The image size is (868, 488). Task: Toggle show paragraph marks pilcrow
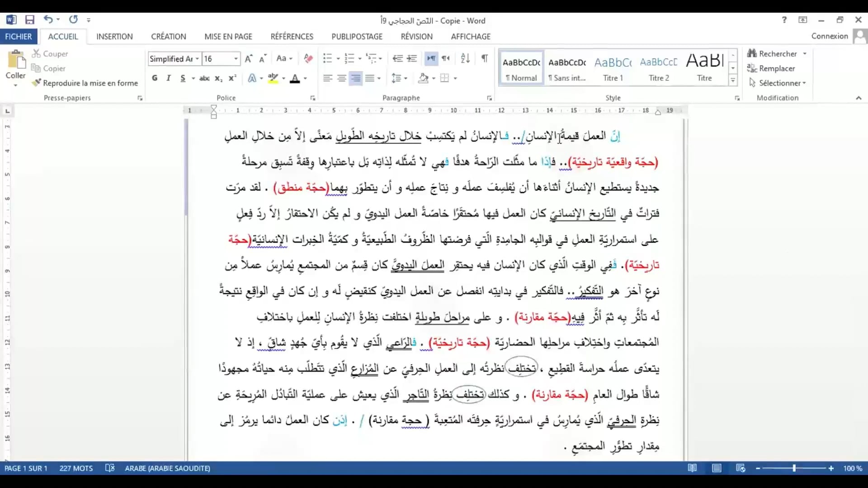[485, 58]
